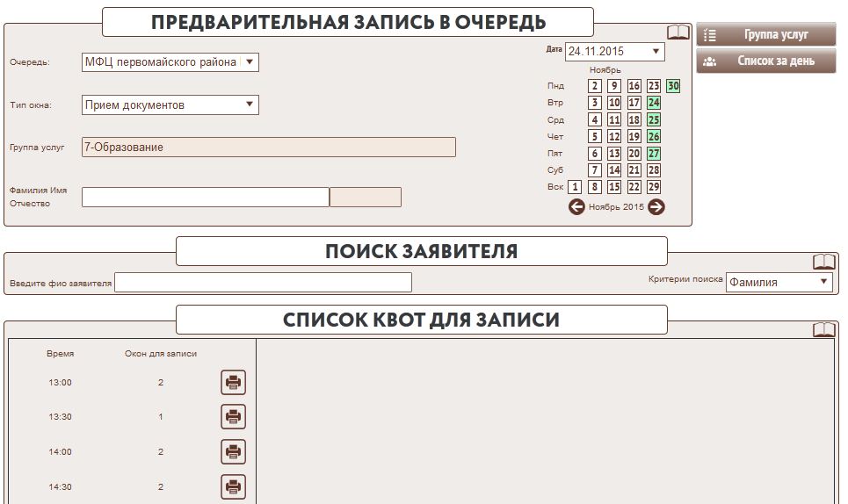Open help book icon in quota list panel
848x504 pixels.
pyautogui.click(x=823, y=330)
